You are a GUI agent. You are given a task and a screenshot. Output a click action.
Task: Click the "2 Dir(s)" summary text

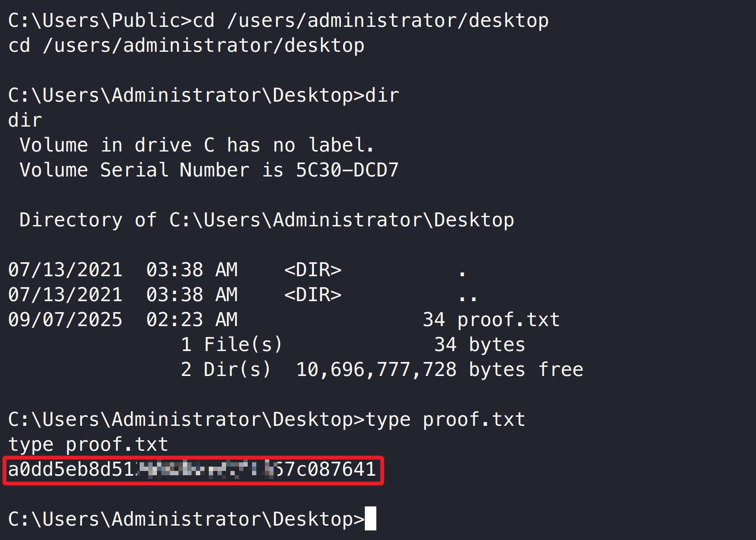tap(226, 370)
